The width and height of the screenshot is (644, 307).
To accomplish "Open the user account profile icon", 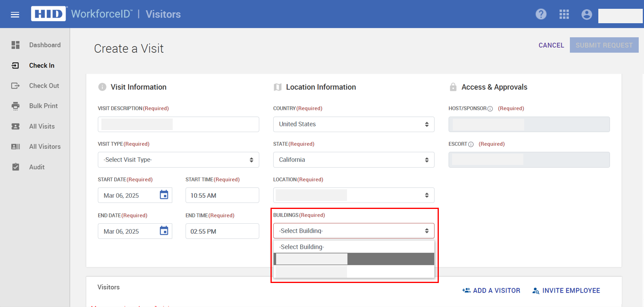I will click(x=586, y=14).
